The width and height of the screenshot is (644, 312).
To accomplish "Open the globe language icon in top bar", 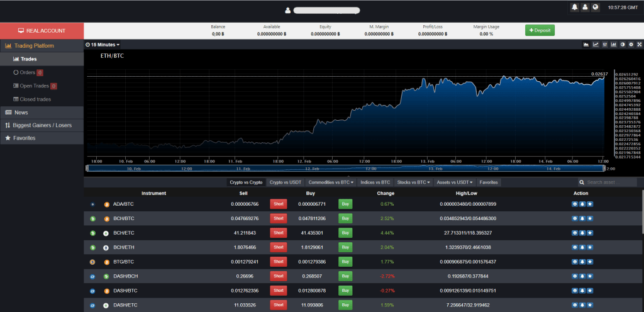I will [595, 8].
